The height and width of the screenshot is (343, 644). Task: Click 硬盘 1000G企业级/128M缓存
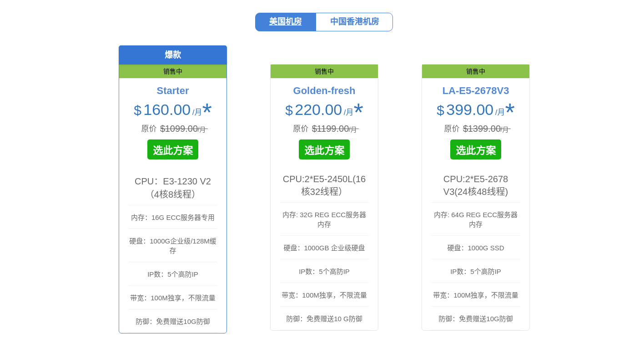[173, 246]
